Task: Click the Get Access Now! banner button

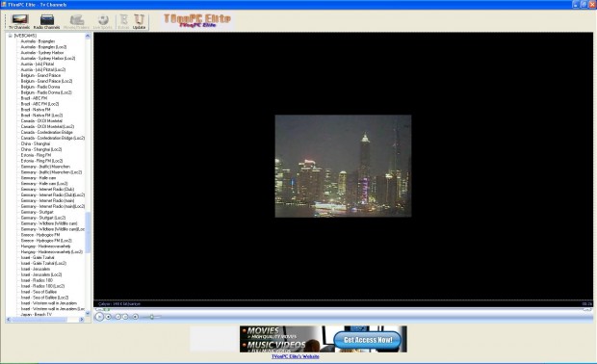Action: (x=368, y=340)
